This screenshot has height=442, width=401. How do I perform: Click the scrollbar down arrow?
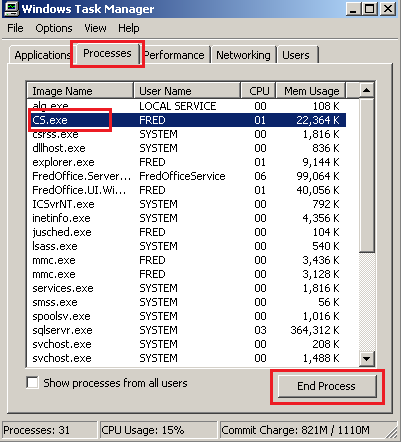367,359
